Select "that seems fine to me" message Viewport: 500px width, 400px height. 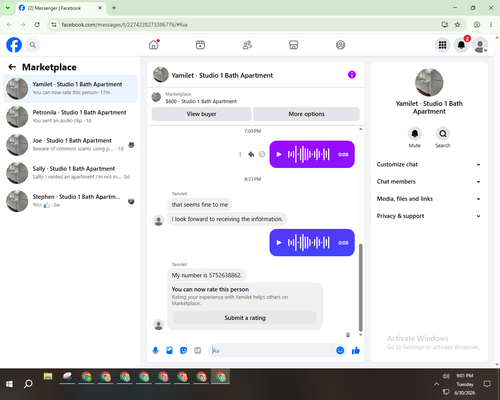pyautogui.click(x=200, y=205)
